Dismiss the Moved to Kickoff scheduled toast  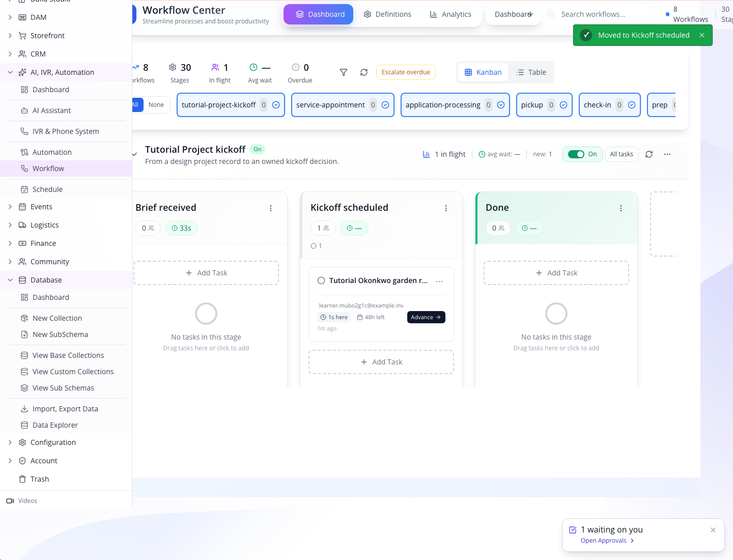pyautogui.click(x=702, y=35)
